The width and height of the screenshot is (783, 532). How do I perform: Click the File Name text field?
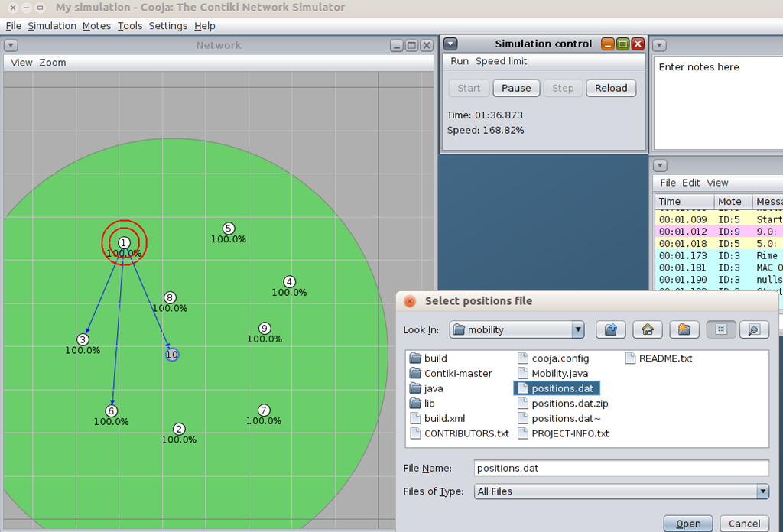[620, 468]
